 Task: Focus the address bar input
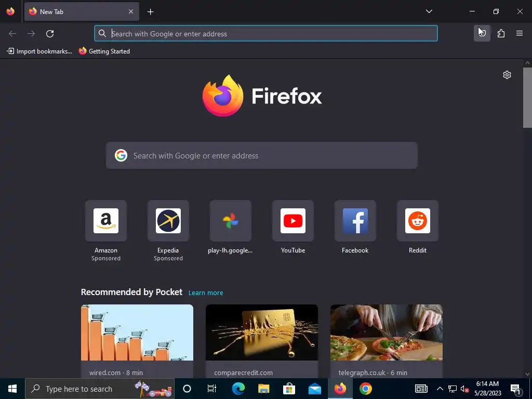tap(266, 34)
